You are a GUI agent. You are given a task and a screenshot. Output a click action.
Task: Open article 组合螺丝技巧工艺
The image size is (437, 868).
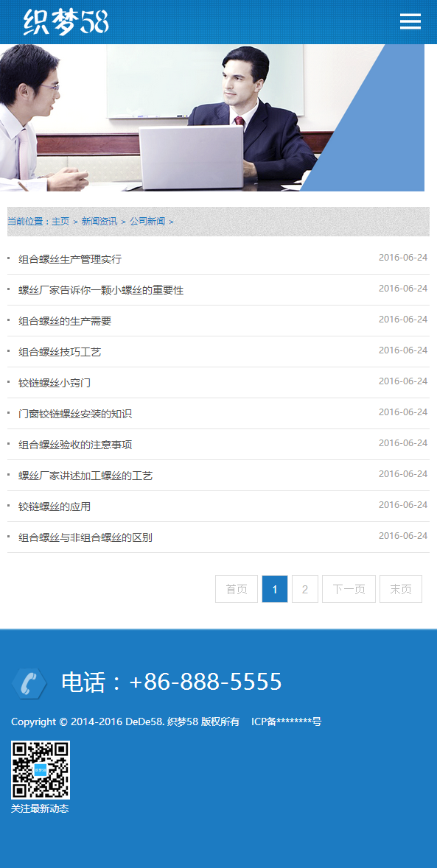pos(60,352)
